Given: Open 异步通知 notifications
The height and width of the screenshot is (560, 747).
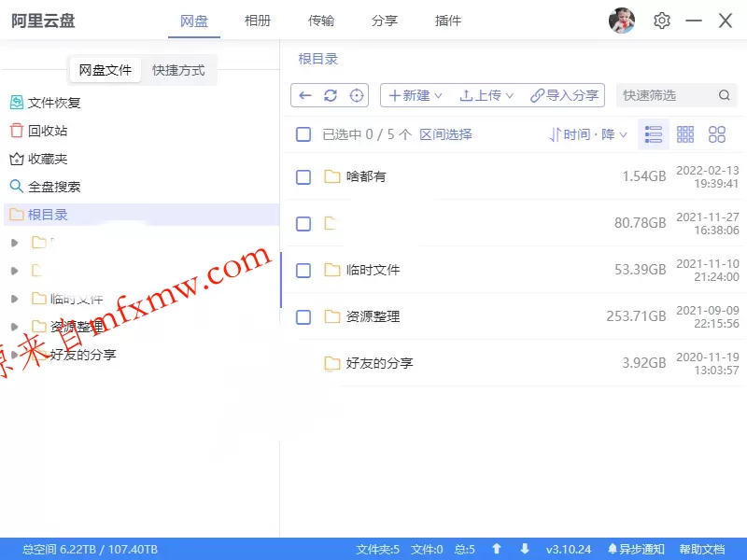Looking at the screenshot, I should tap(636, 549).
